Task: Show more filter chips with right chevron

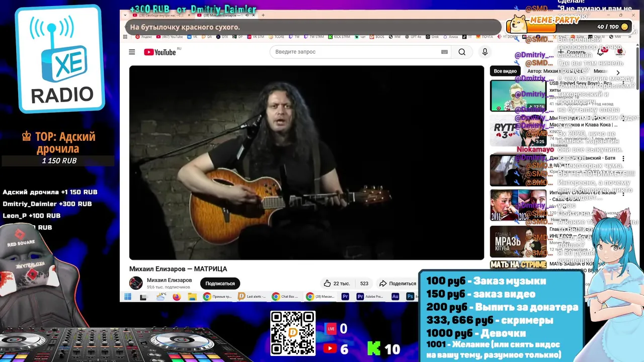Action: 618,72
